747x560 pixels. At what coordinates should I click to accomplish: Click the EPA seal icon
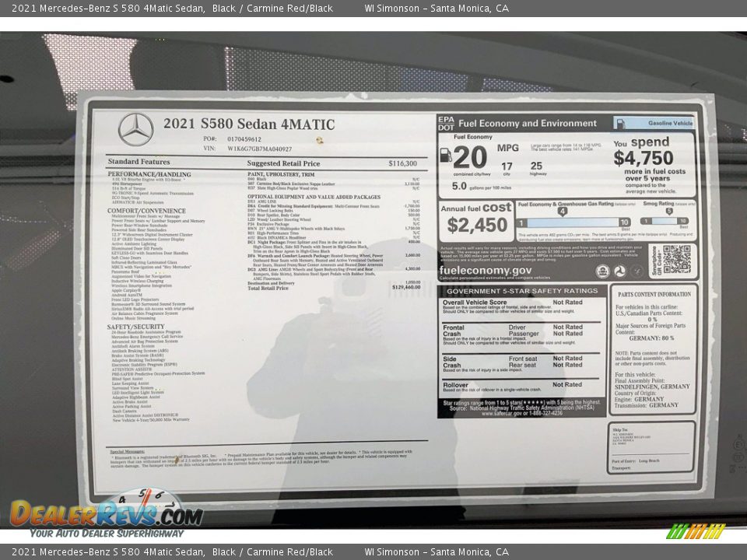(602, 271)
